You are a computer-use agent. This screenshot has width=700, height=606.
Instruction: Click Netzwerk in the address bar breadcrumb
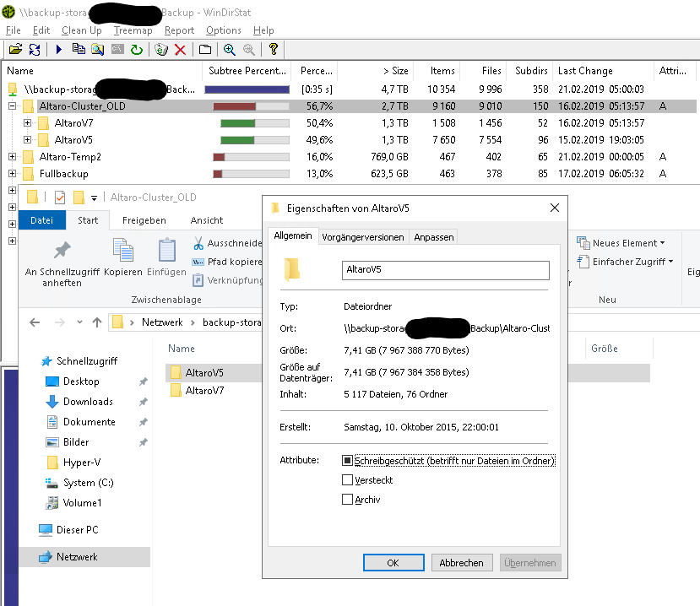pyautogui.click(x=162, y=322)
